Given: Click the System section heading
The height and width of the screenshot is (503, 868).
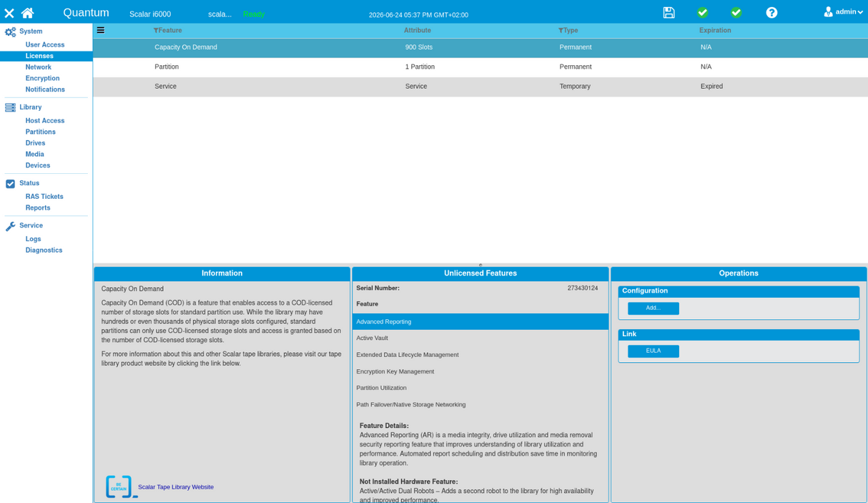Looking at the screenshot, I should 31,31.
